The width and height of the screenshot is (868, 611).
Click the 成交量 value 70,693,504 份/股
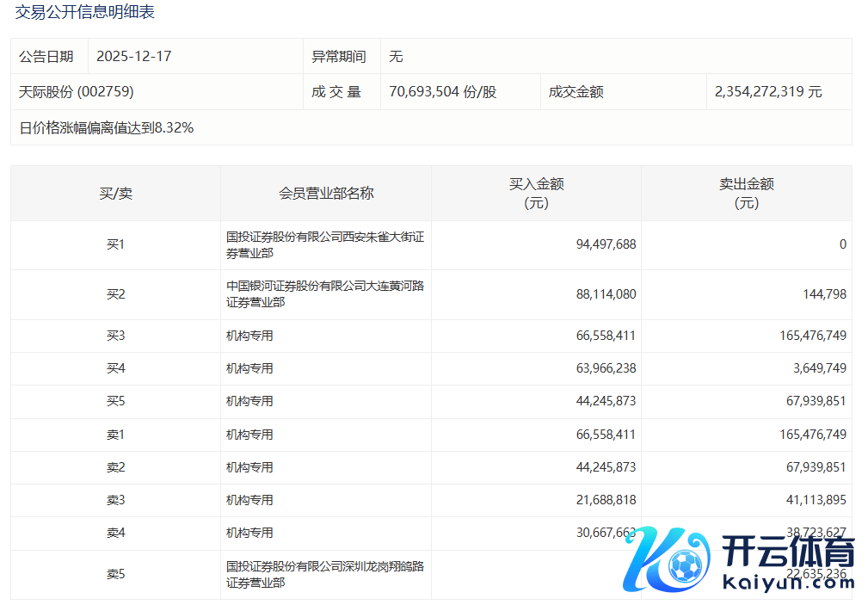[442, 91]
